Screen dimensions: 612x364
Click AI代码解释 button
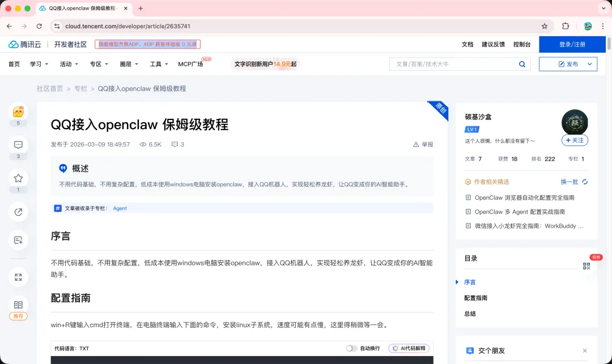pyautogui.click(x=409, y=348)
